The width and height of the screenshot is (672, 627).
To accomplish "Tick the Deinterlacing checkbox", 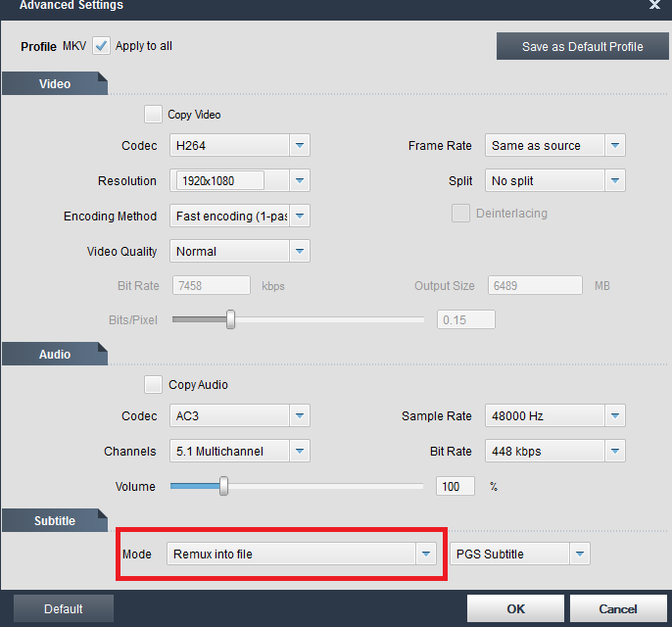I will click(460, 213).
